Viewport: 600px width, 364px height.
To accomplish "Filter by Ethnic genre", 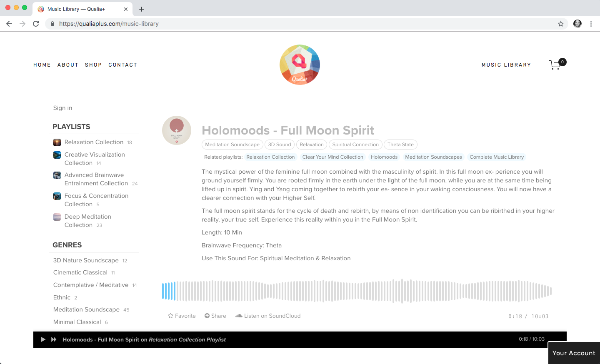I will tap(62, 297).
